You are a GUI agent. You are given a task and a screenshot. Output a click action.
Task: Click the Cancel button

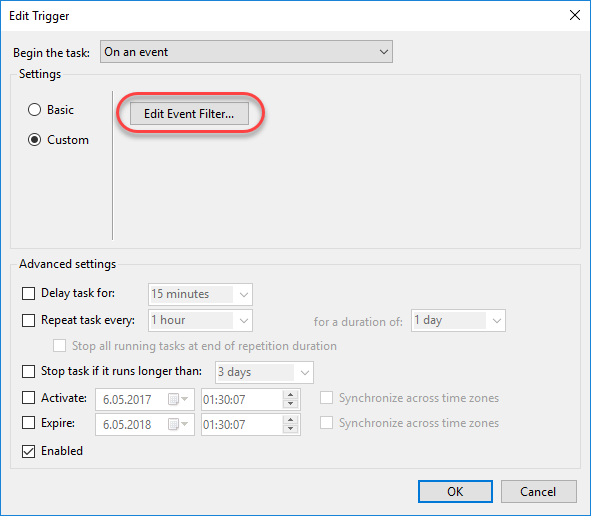(539, 492)
